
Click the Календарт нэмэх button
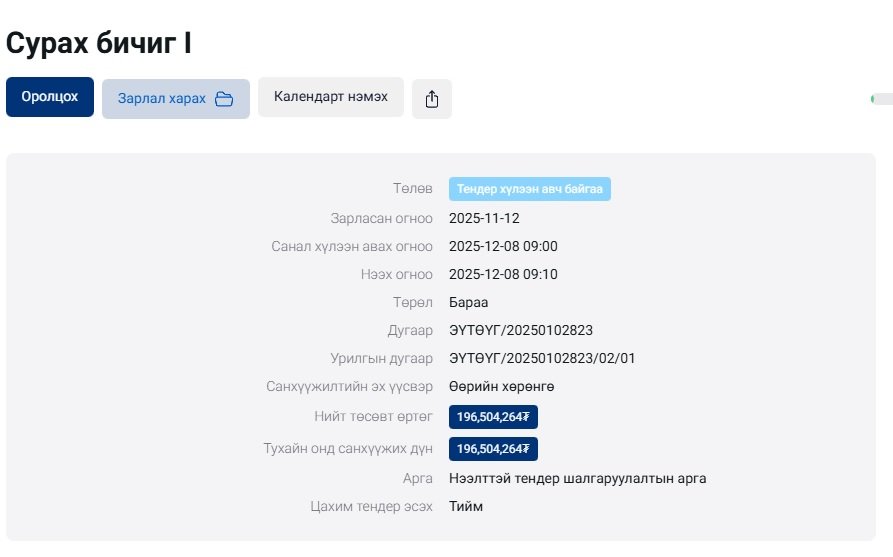click(331, 97)
